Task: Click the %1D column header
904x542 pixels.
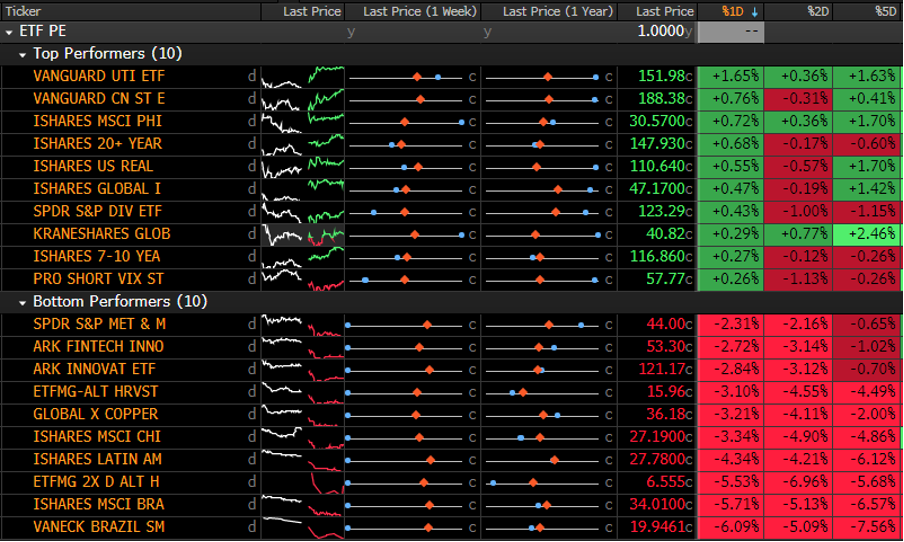Action: (733, 11)
